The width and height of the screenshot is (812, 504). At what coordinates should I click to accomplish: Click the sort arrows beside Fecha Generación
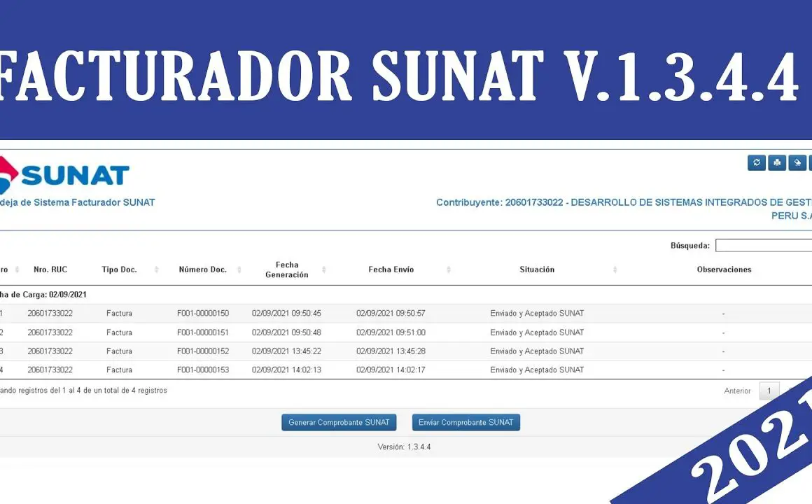[323, 269]
